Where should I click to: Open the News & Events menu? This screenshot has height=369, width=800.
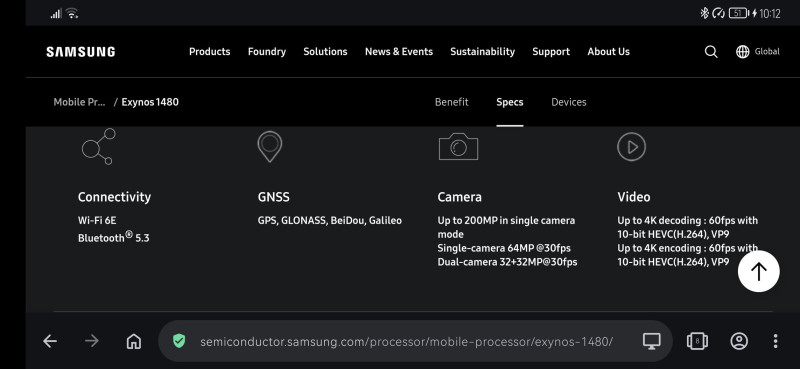(399, 52)
